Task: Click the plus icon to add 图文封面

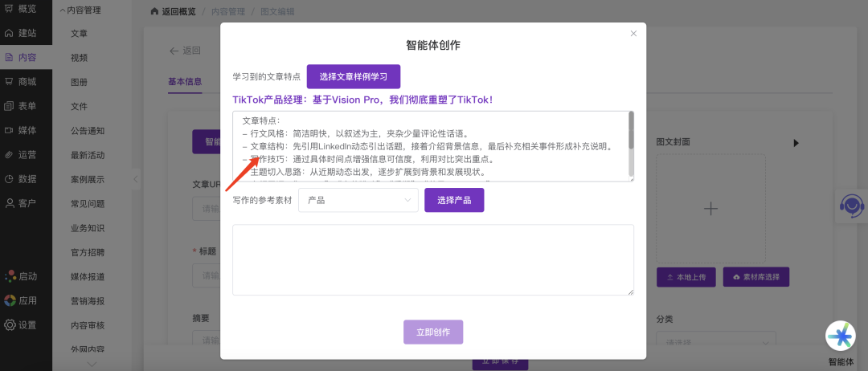Action: 710,209
